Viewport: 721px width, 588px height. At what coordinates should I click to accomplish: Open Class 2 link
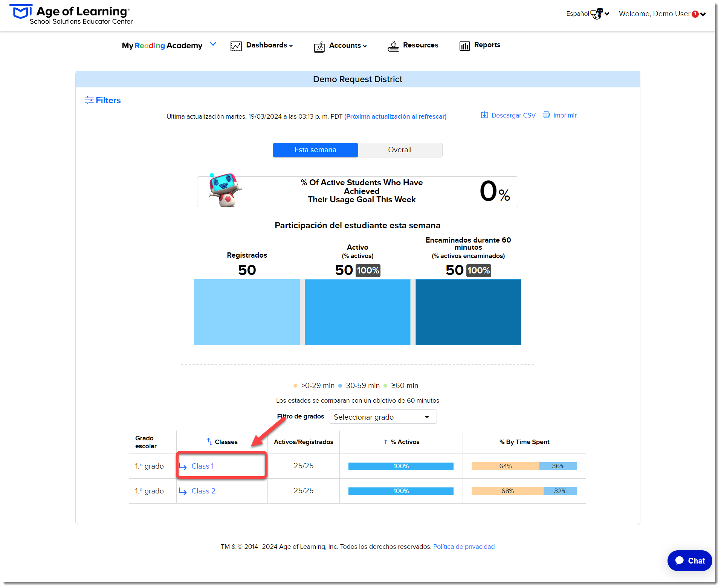(203, 491)
